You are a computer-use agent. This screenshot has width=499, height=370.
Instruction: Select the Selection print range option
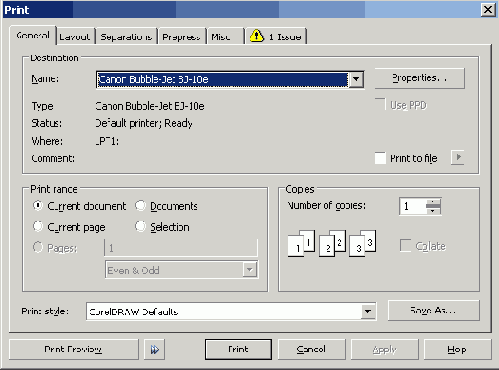click(x=140, y=227)
